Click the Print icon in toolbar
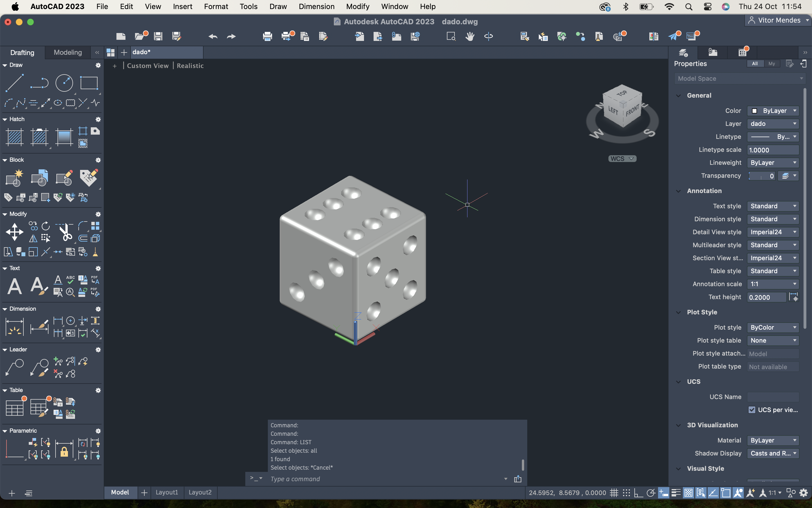 point(267,36)
